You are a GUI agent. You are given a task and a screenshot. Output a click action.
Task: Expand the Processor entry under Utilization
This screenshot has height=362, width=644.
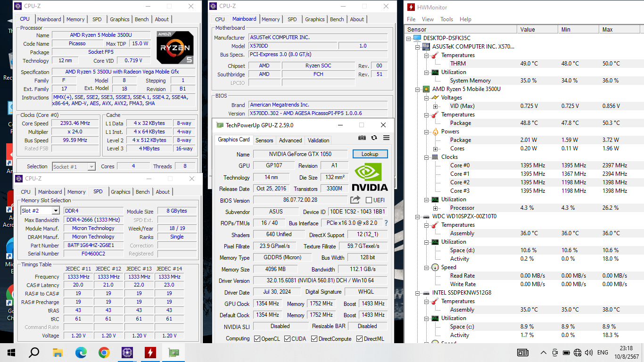tap(435, 208)
